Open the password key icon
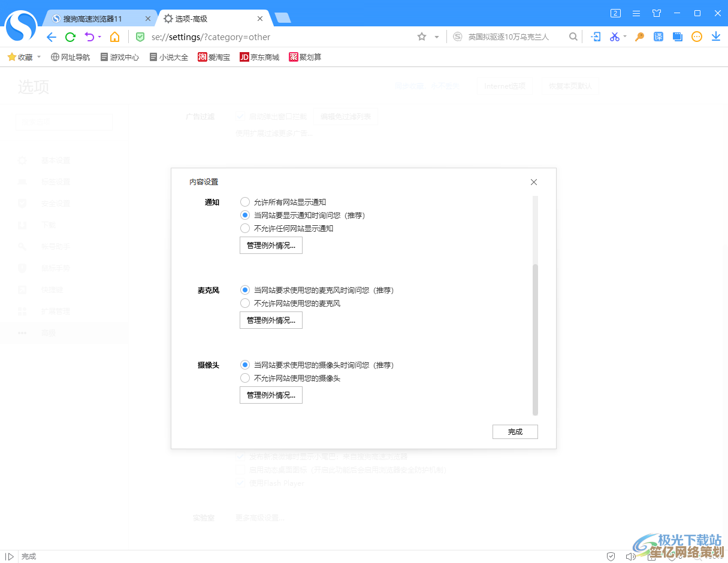This screenshot has width=728, height=563. pyautogui.click(x=639, y=37)
